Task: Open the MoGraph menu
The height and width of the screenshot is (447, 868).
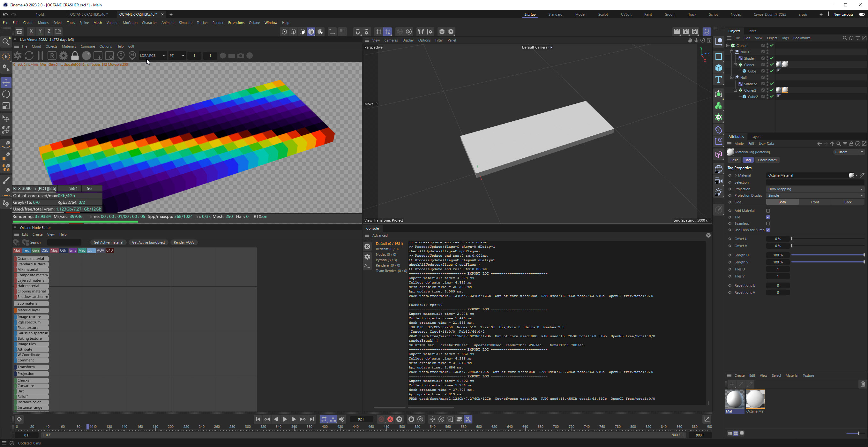Action: tap(130, 23)
